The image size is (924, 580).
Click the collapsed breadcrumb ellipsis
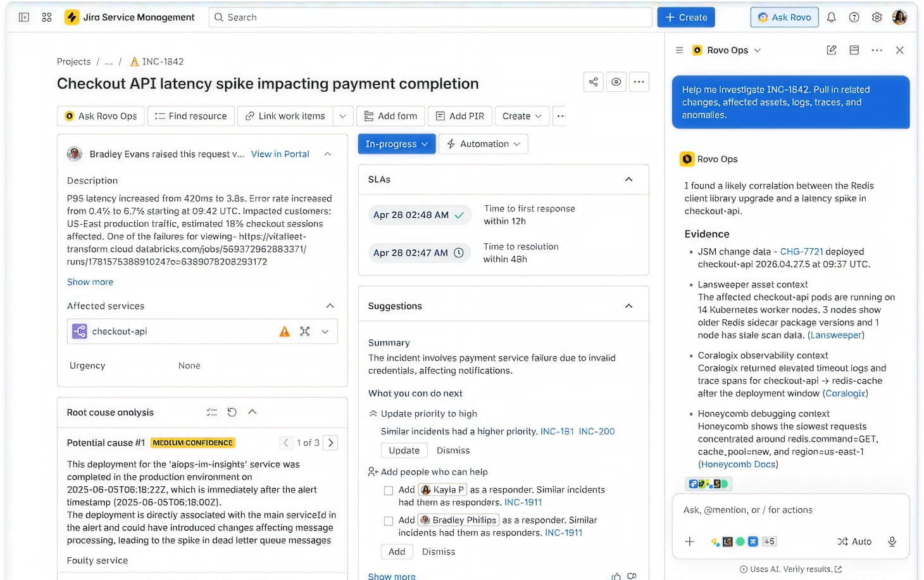(109, 61)
